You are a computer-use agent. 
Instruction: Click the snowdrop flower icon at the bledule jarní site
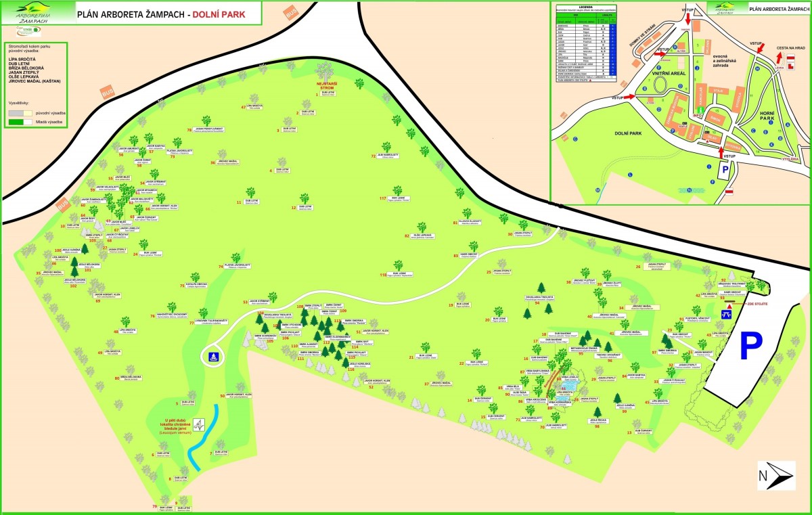tap(198, 426)
